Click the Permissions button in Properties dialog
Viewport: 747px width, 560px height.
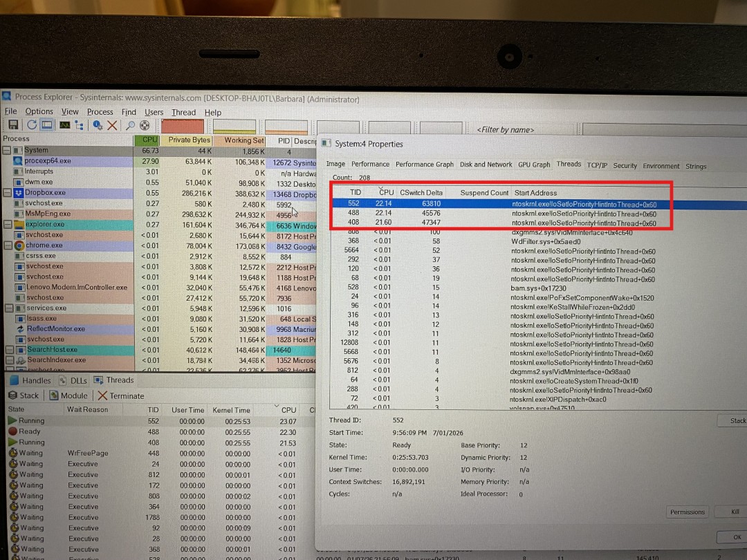tap(687, 512)
